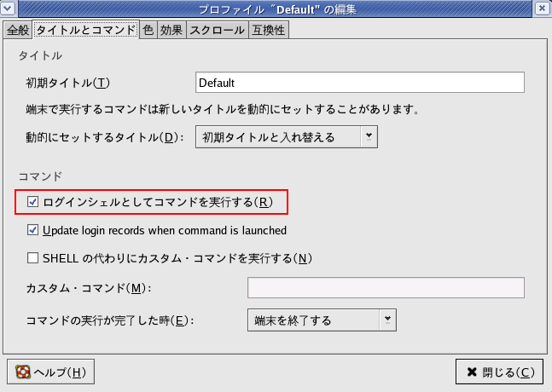Open the window menu icon in title bar
The width and height of the screenshot is (552, 392).
(8, 8)
